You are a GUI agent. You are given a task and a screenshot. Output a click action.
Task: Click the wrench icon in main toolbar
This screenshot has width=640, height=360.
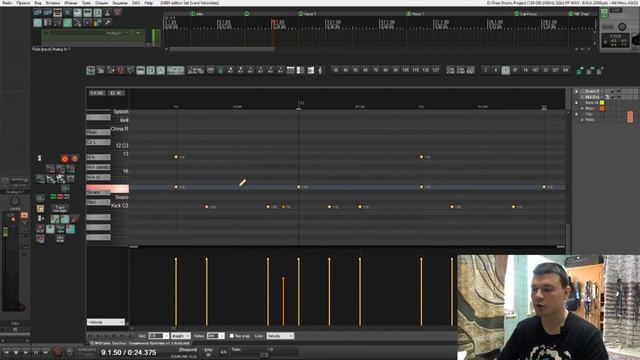(x=107, y=22)
